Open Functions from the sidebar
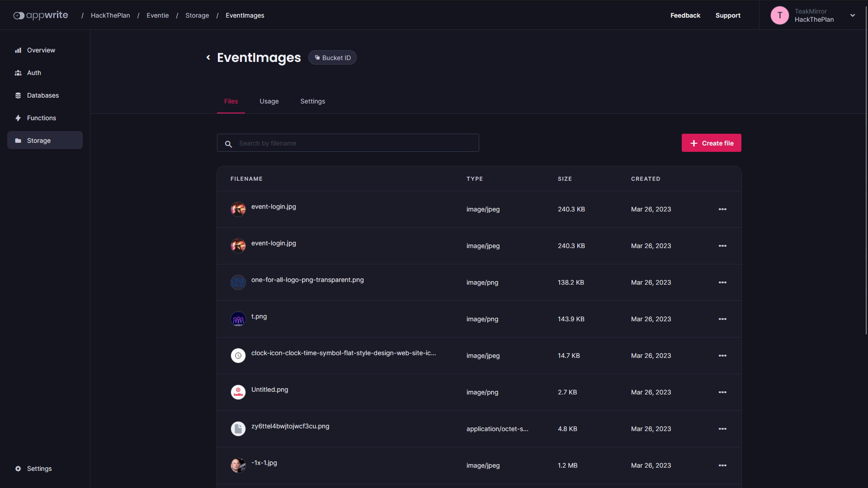Screen dimensions: 868x488 pyautogui.click(x=41, y=118)
